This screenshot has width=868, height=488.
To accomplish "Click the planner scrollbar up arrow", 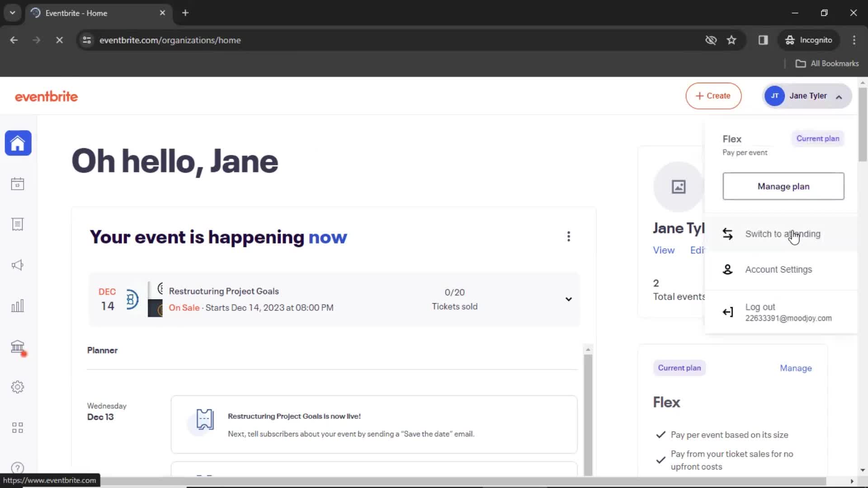I will (x=588, y=349).
